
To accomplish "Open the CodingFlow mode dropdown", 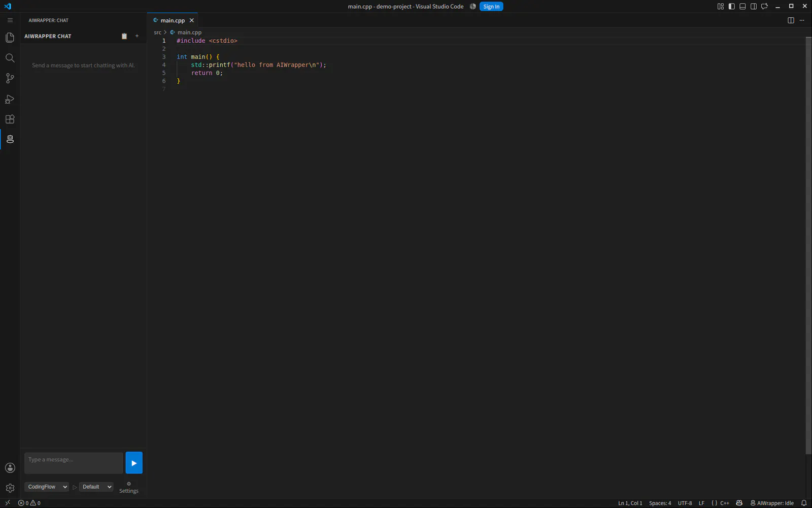I will pyautogui.click(x=46, y=487).
